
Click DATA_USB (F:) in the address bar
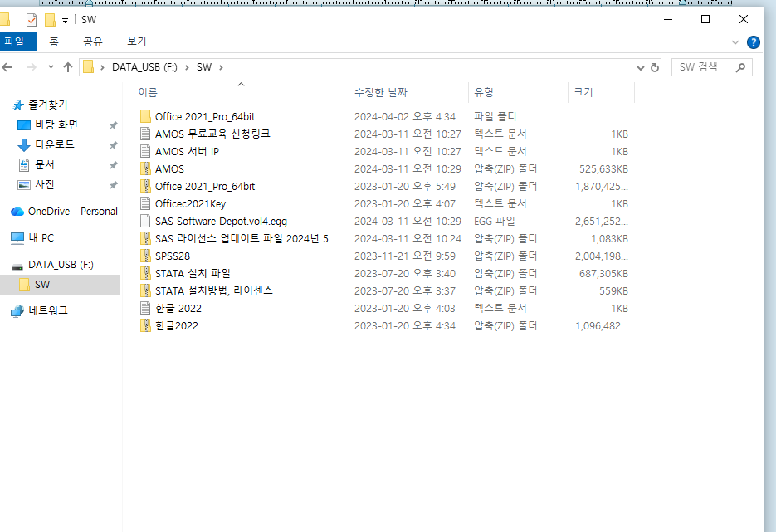tap(144, 67)
